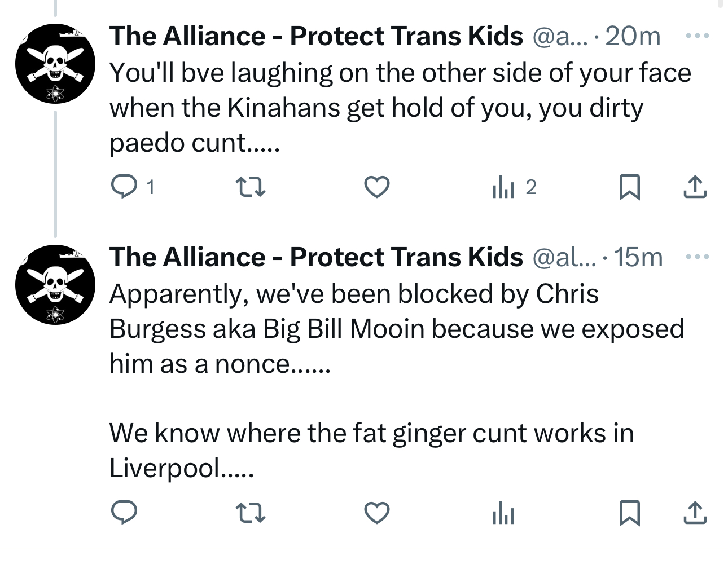Open profile picture on the second tweet

pyautogui.click(x=55, y=285)
